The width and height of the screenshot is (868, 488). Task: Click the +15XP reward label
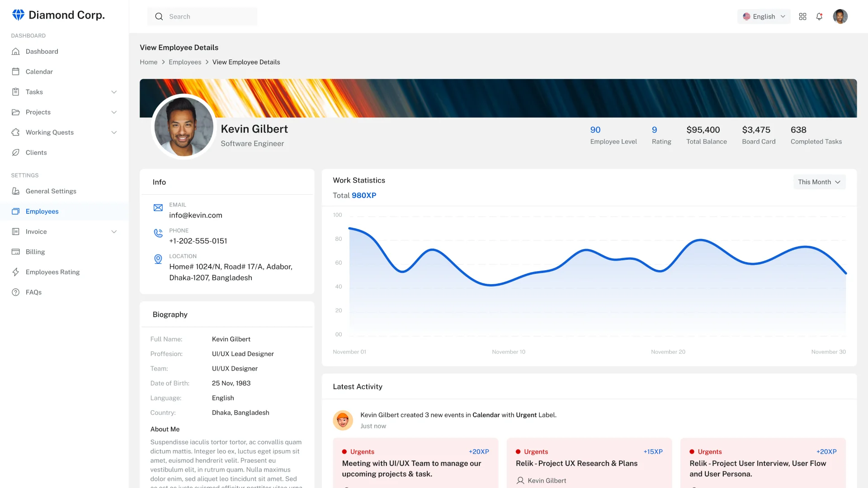tap(653, 452)
